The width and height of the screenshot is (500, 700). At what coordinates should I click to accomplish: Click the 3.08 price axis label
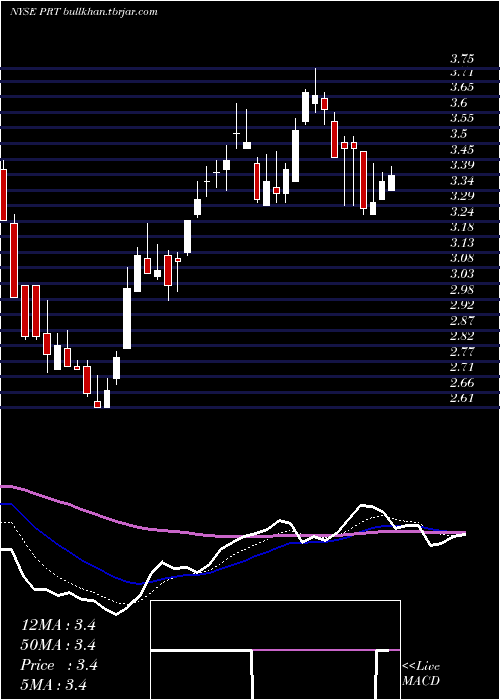click(462, 258)
